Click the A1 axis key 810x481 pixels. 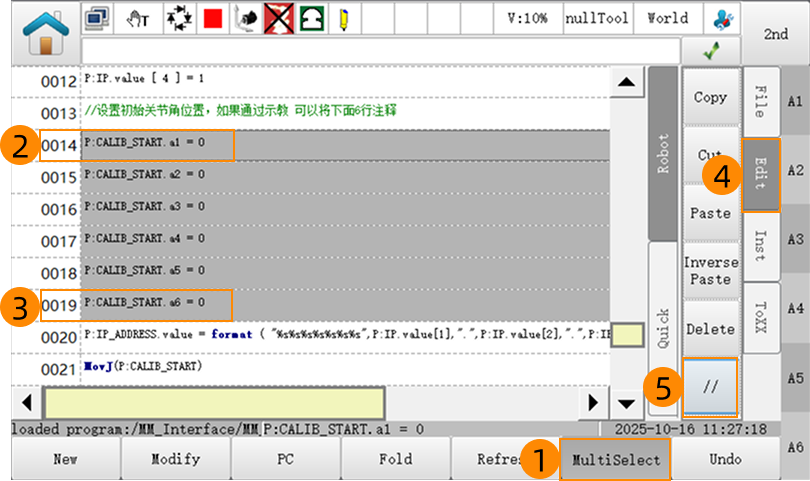coord(796,101)
